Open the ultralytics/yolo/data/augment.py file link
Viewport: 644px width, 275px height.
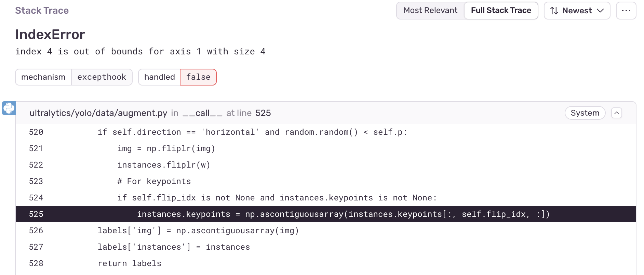(98, 113)
